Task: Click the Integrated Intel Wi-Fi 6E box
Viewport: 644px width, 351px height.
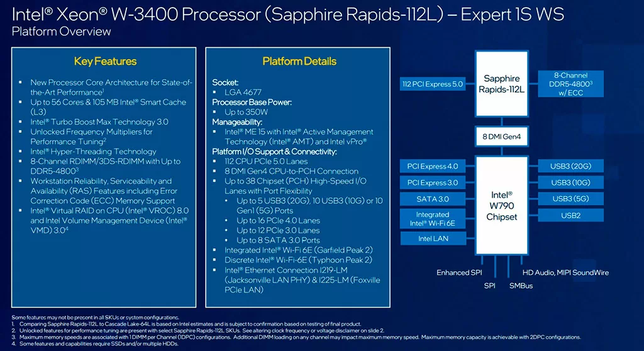Action: [433, 219]
